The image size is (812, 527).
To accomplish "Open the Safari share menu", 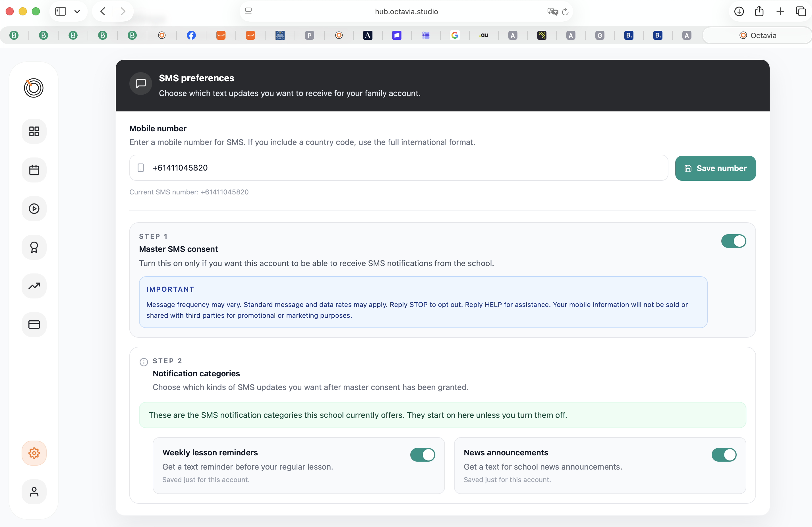I will point(759,11).
